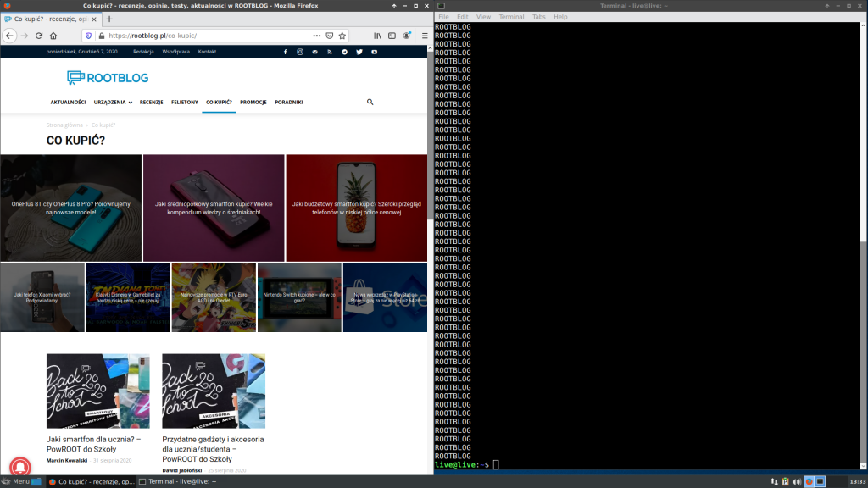This screenshot has height=488, width=868.
Task: Open the RSS feed icon
Action: point(330,51)
